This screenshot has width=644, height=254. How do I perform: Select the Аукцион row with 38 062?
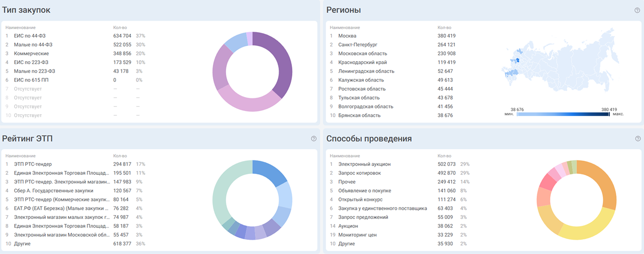[x=400, y=226]
